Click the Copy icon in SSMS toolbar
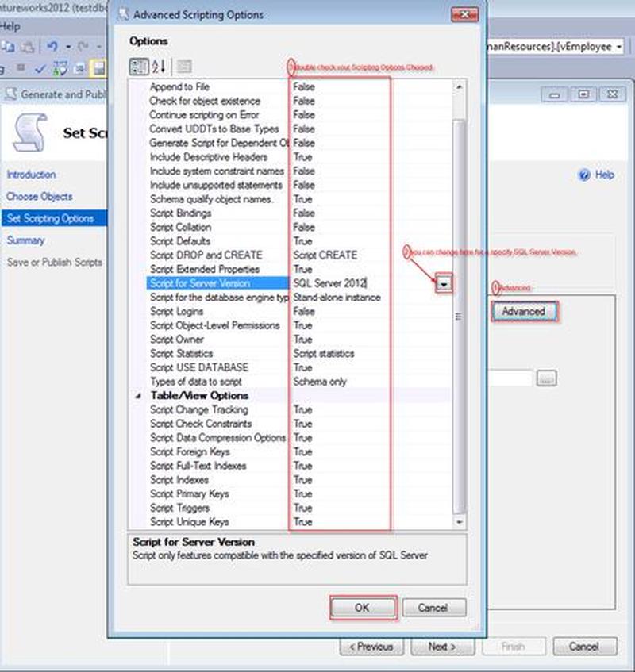Image resolution: width=635 pixels, height=672 pixels. coord(8,46)
